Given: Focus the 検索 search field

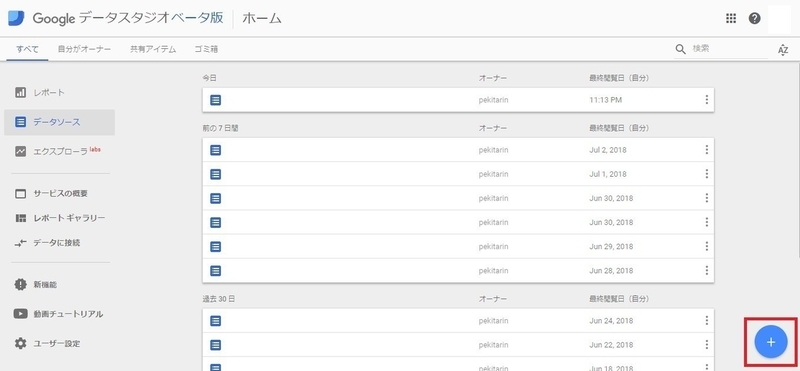Looking at the screenshot, I should (x=728, y=49).
